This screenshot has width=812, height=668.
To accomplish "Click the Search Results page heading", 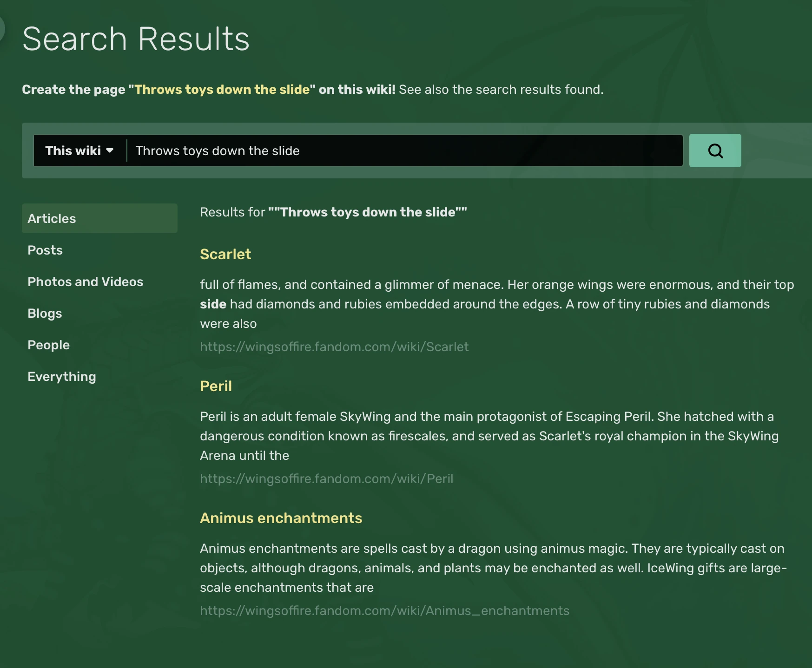I will click(x=136, y=39).
